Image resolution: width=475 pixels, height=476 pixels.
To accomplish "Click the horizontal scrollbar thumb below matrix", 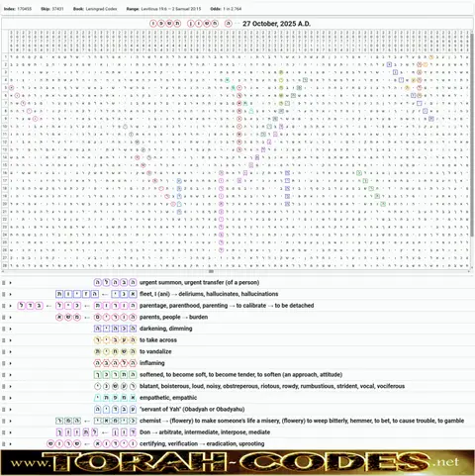I will [211, 271].
